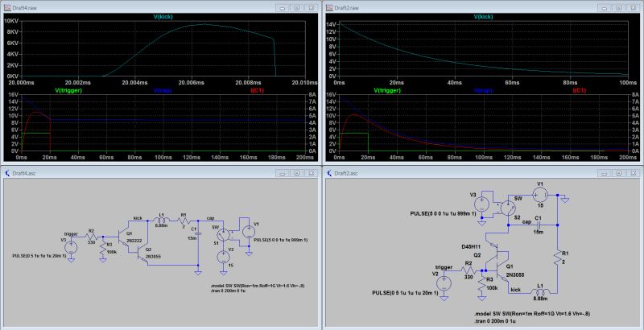The image size is (644, 330).
Task: Click the cap net label in Draft2.asc
Action: pyautogui.click(x=526, y=221)
